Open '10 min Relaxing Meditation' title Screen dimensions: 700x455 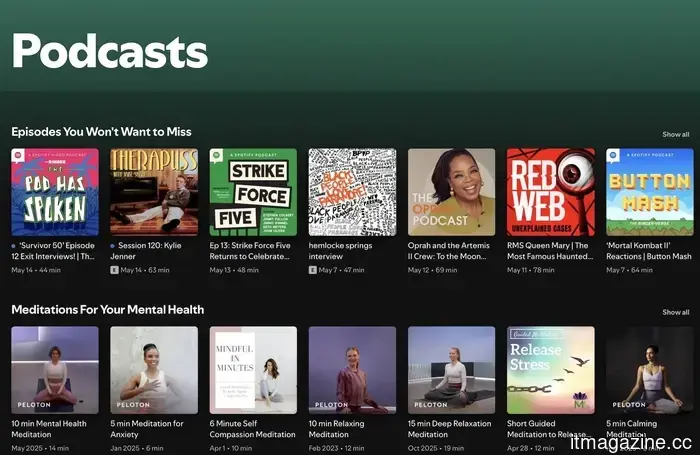pyautogui.click(x=336, y=429)
